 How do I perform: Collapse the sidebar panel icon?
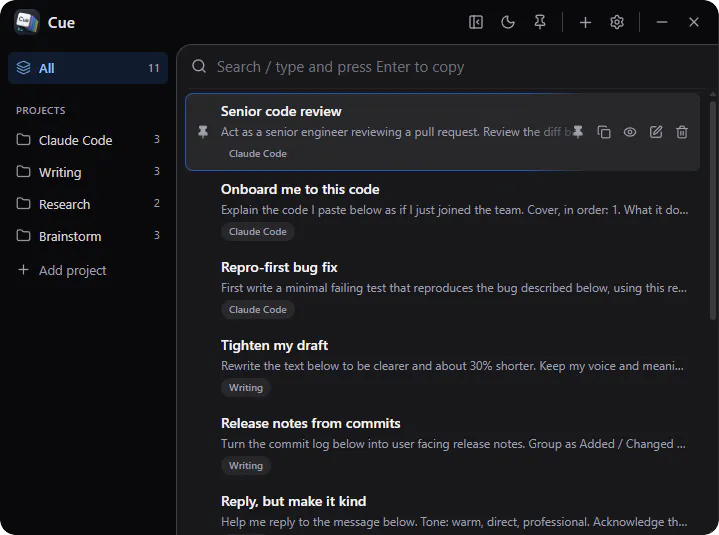(476, 22)
